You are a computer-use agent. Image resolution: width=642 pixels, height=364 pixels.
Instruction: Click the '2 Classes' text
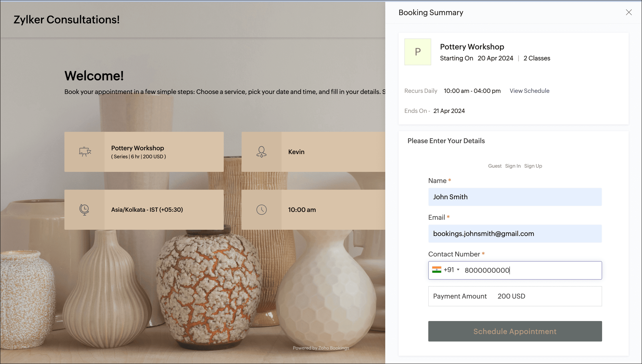click(537, 58)
